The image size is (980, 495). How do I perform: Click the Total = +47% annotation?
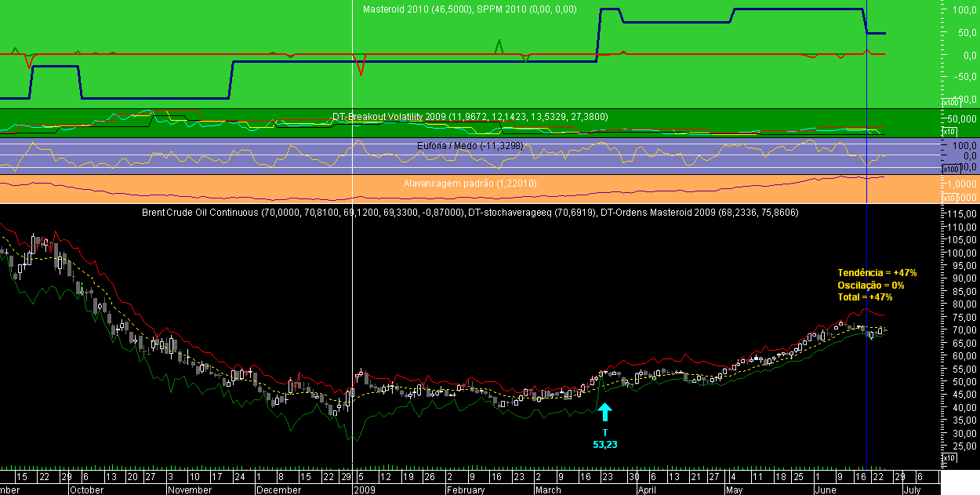pos(865,297)
